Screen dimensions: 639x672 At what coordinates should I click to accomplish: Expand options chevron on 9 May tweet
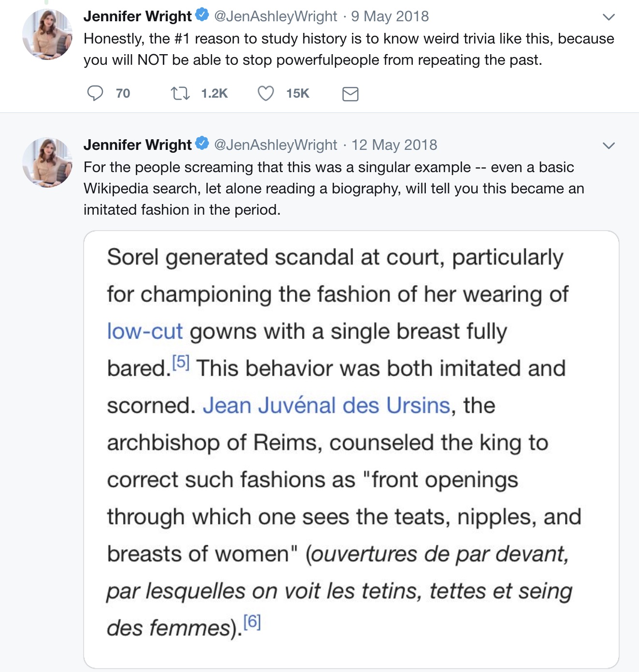pos(609,17)
